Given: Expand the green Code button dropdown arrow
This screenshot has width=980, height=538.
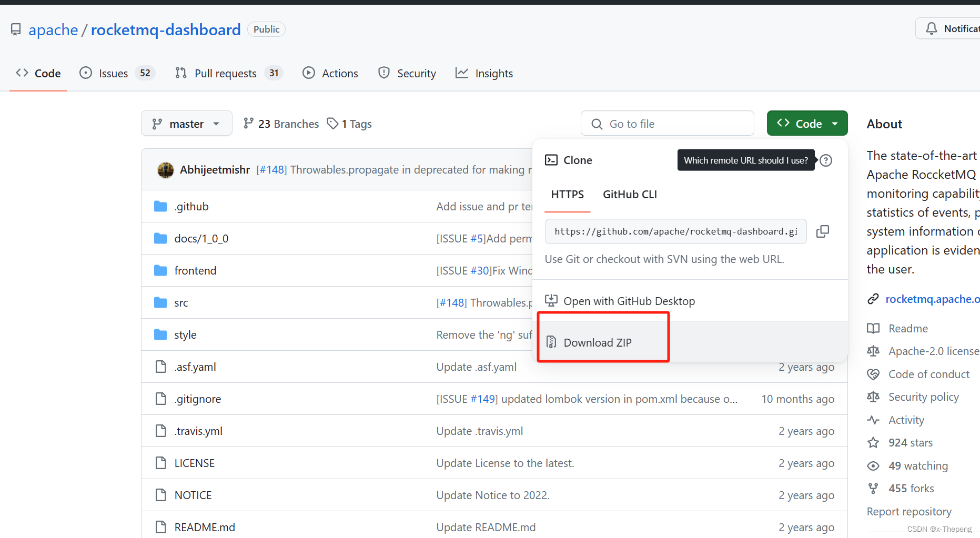Looking at the screenshot, I should click(834, 123).
